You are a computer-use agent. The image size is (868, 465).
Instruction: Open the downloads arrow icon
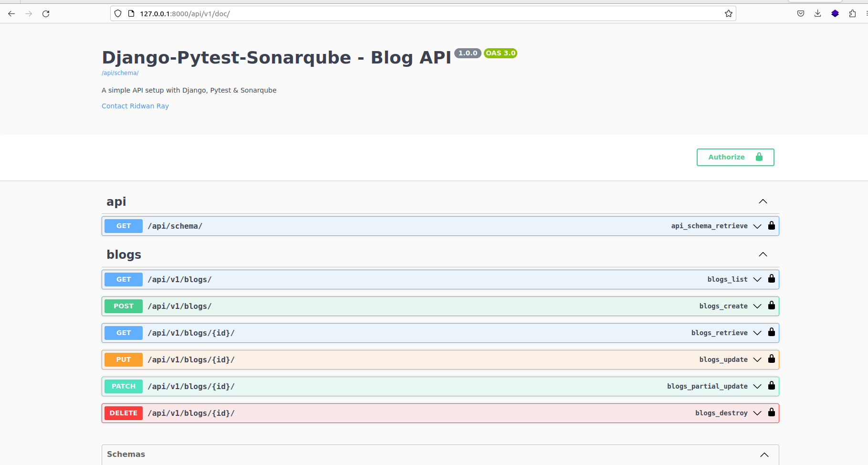[x=818, y=14]
